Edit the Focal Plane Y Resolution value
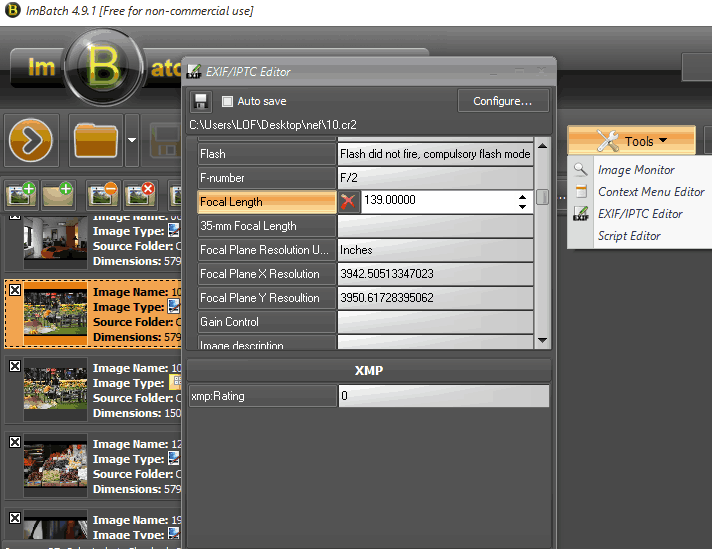The width and height of the screenshot is (712, 549). click(x=435, y=298)
